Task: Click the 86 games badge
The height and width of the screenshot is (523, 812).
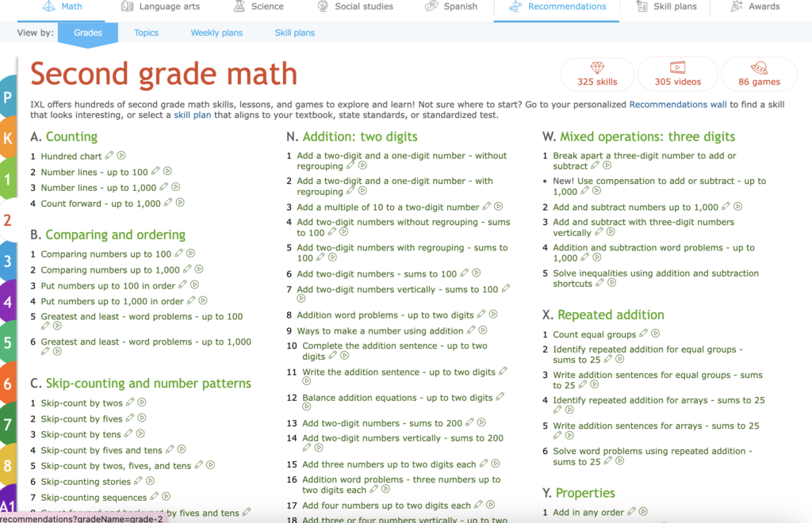Action: click(759, 74)
